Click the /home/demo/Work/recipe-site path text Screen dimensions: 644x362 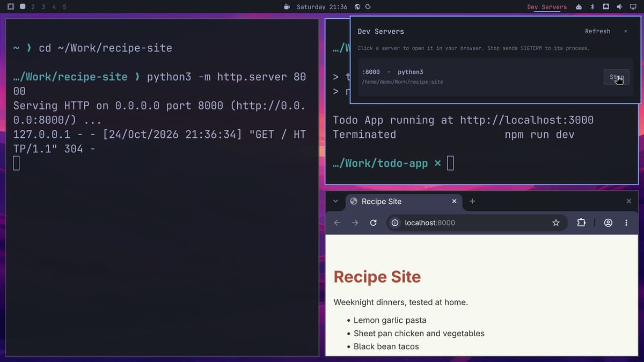pyautogui.click(x=402, y=82)
